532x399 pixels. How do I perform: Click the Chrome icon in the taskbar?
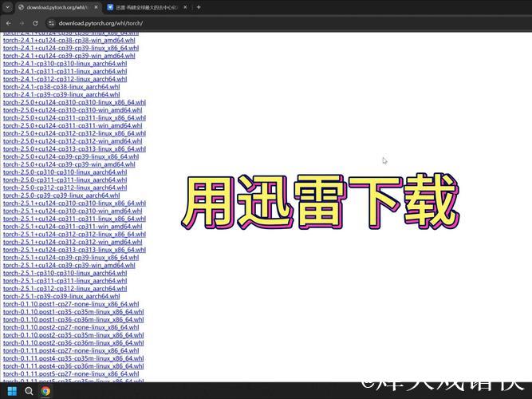tap(45, 391)
